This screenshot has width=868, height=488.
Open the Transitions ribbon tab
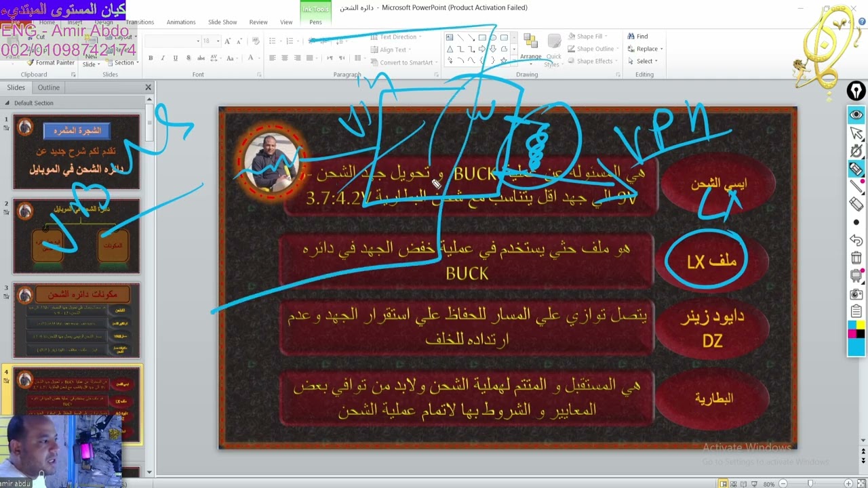[x=140, y=22]
